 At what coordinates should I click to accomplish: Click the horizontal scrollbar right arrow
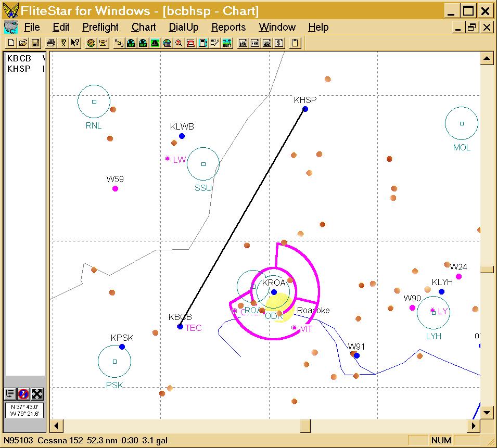click(474, 426)
